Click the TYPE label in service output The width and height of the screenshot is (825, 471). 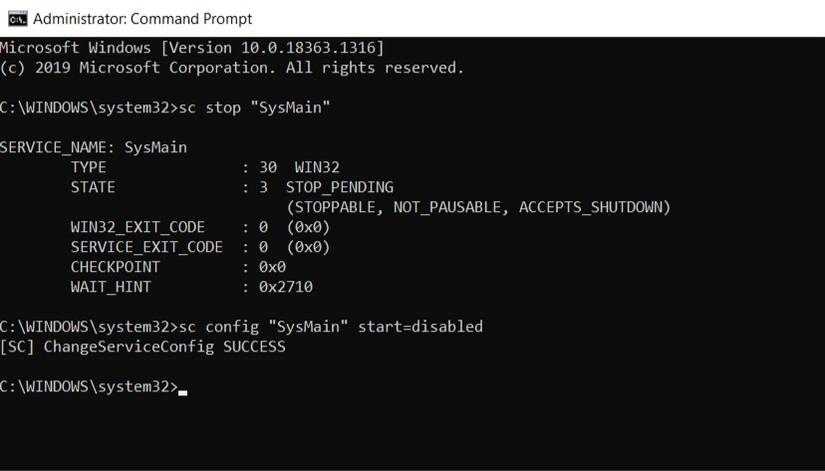pyautogui.click(x=88, y=167)
